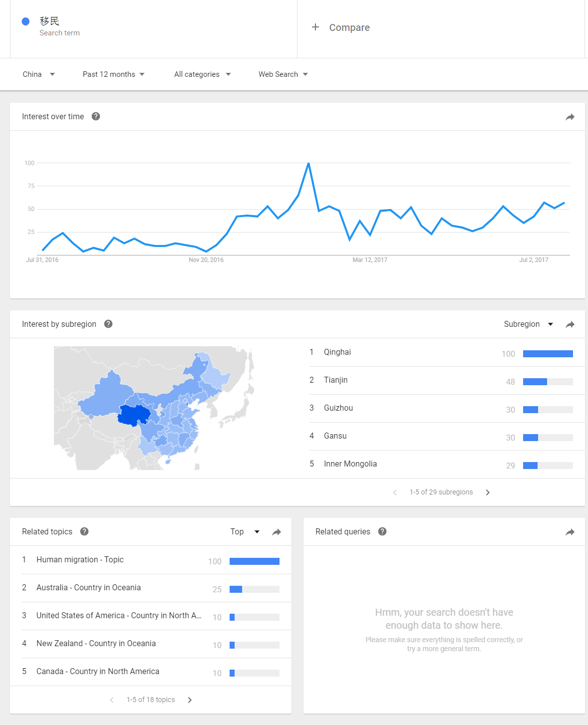Click the 'Mar 12, 2017' axis label
This screenshot has width=588, height=725.
point(370,260)
